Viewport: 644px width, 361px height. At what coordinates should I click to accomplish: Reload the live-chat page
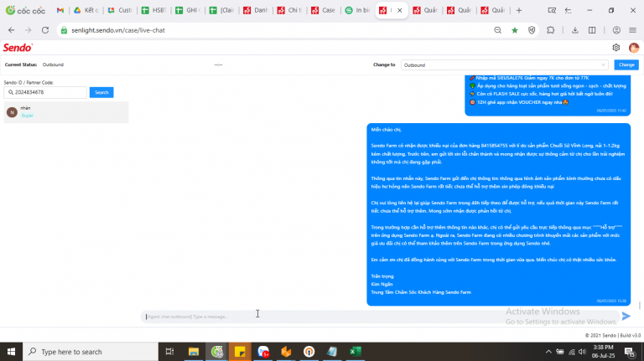point(45,30)
